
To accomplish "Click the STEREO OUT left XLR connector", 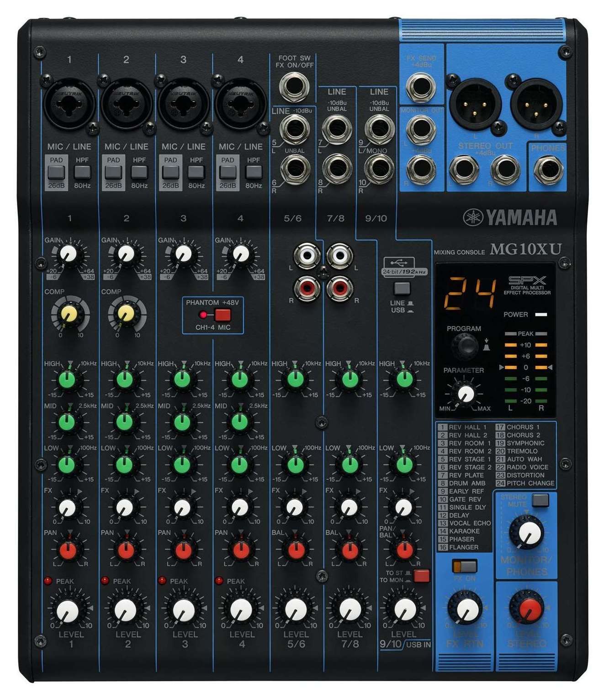I will (x=475, y=105).
